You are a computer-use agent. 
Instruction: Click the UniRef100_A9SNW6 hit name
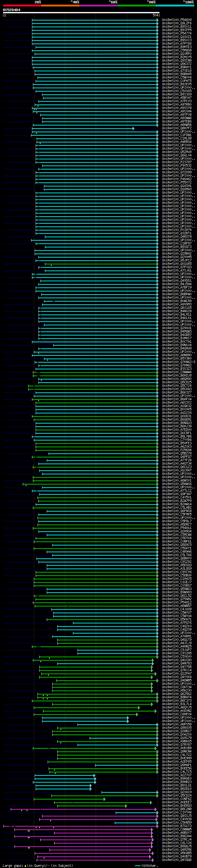point(176,118)
